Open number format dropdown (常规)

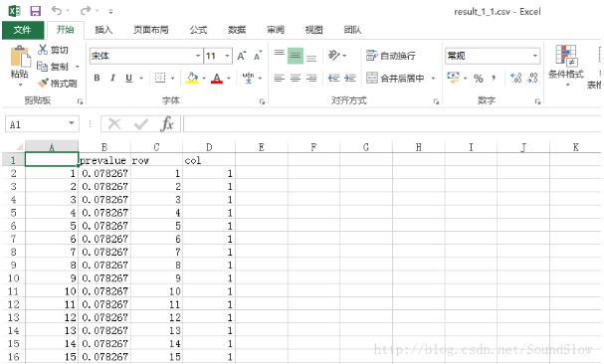(x=535, y=56)
